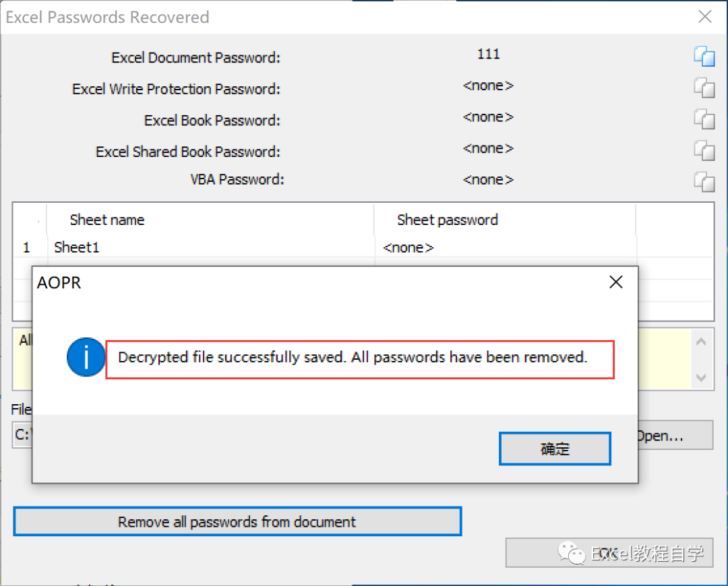Image resolution: width=728 pixels, height=586 pixels.
Task: Click Remove all passwords from document
Action: [x=237, y=521]
